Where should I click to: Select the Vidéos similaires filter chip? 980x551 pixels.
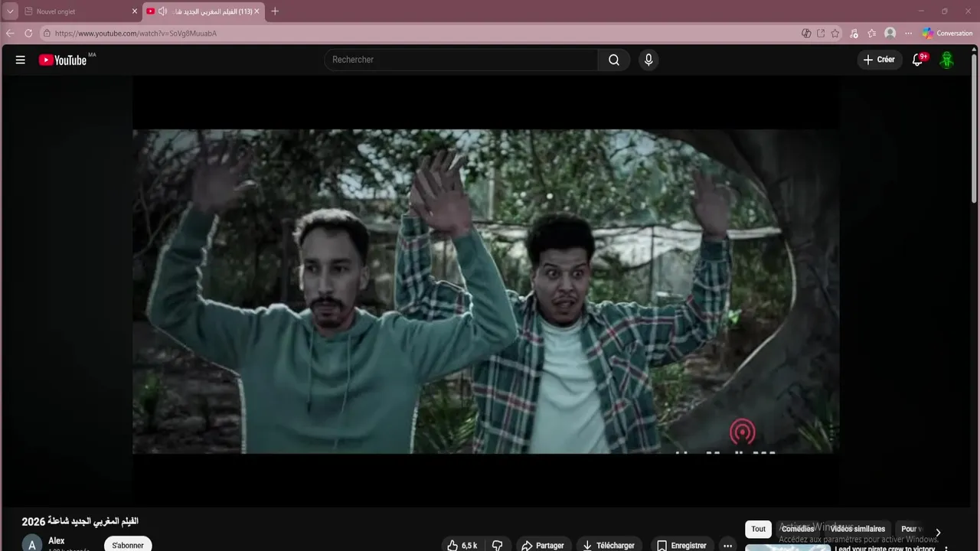(x=857, y=529)
